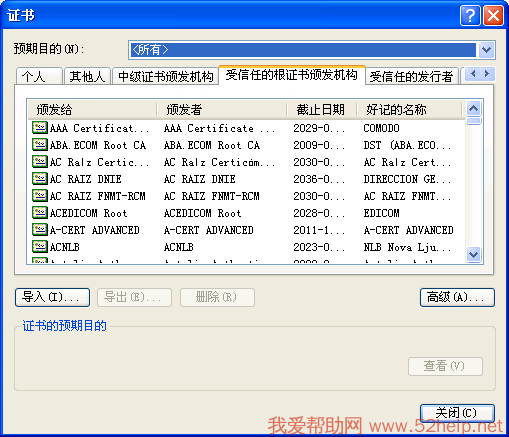Click the 关闭(C) button
This screenshot has height=437, width=509.
coord(457,413)
